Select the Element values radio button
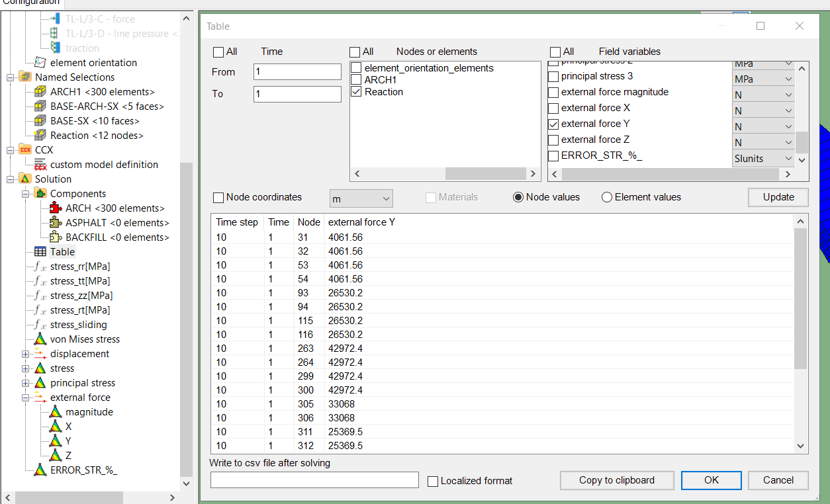This screenshot has width=830, height=504. (x=607, y=197)
